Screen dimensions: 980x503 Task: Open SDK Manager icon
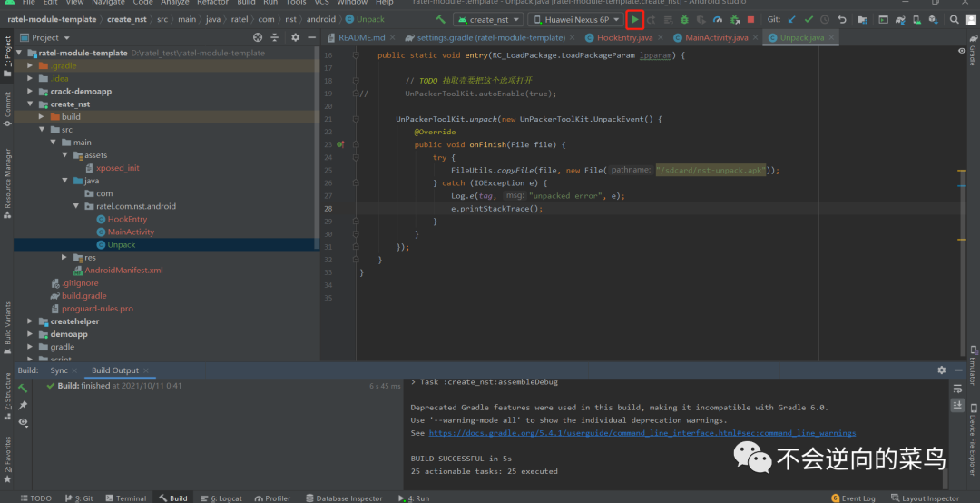click(934, 20)
